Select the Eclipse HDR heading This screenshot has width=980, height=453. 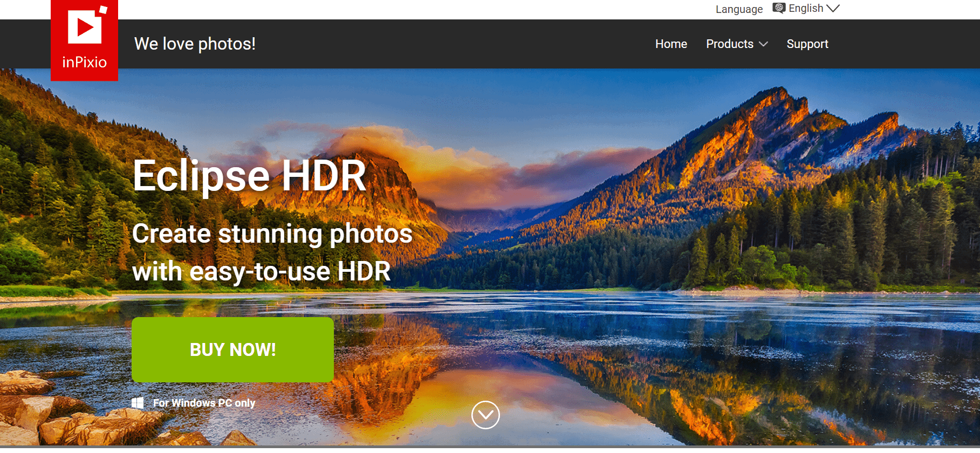[249, 176]
